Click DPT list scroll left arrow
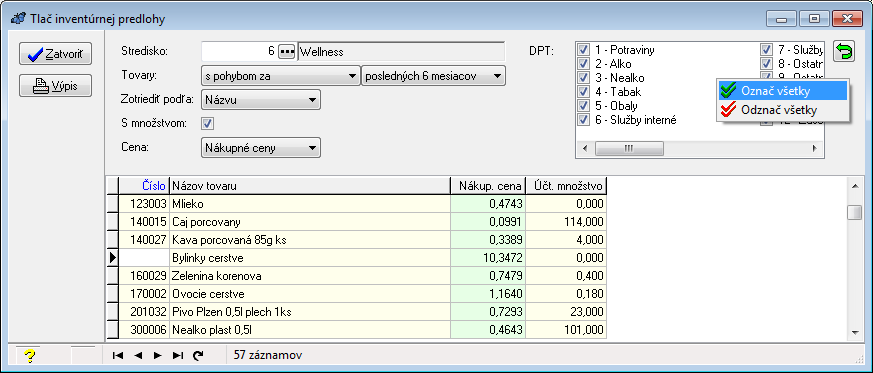Viewport: 873px width, 373px height. coord(585,148)
